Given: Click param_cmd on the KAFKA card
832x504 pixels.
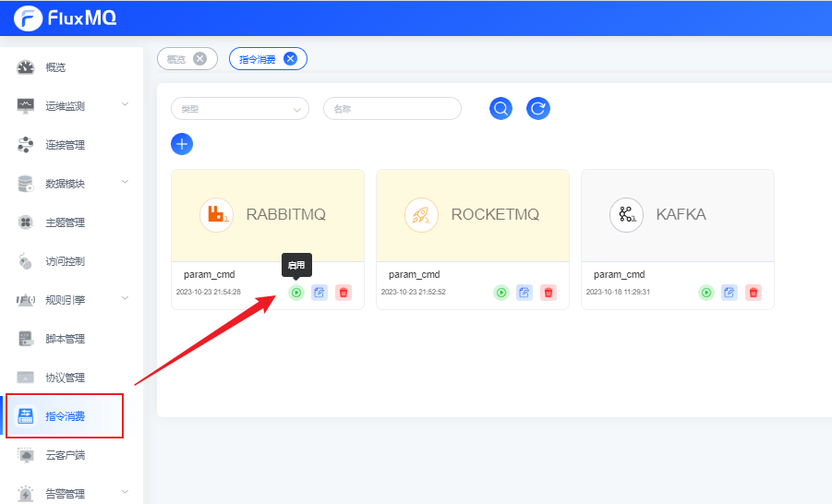Looking at the screenshot, I should 620,274.
